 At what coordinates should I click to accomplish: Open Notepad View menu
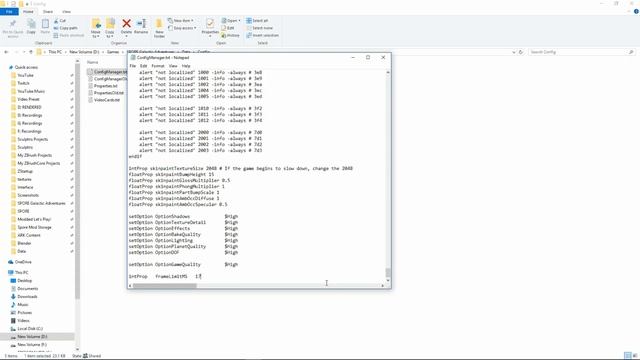173,66
